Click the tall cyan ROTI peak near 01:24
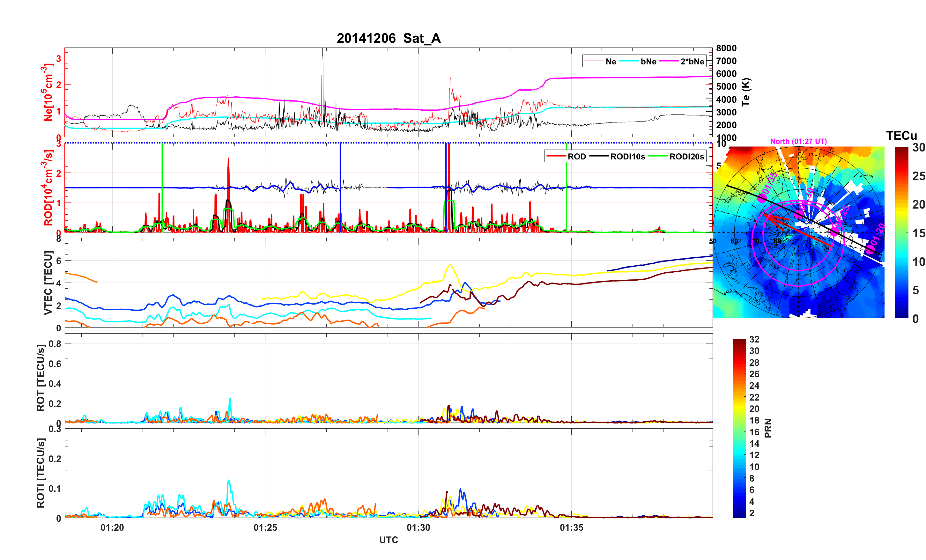 [x=228, y=482]
